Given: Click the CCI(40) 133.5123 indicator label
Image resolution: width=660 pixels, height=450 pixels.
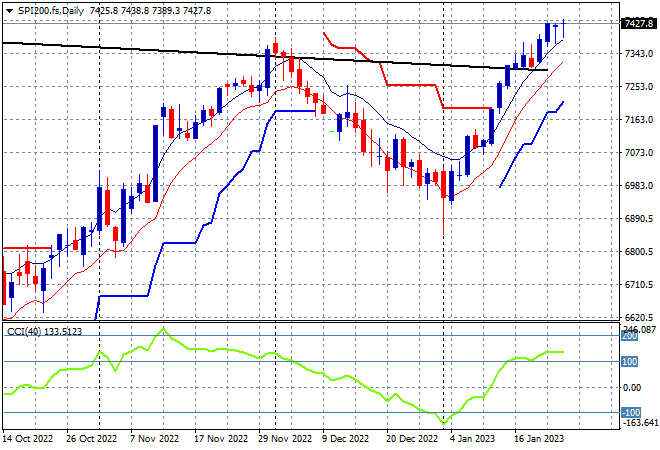Looking at the screenshot, I should click(x=44, y=332).
